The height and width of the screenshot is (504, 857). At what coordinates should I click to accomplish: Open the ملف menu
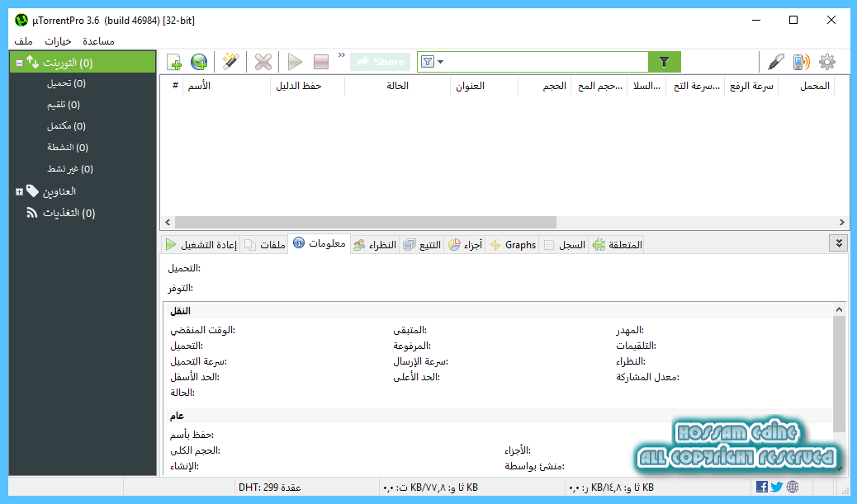[23, 41]
